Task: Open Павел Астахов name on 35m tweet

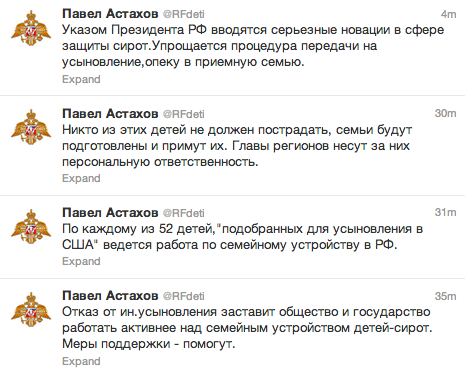Action: coord(110,296)
